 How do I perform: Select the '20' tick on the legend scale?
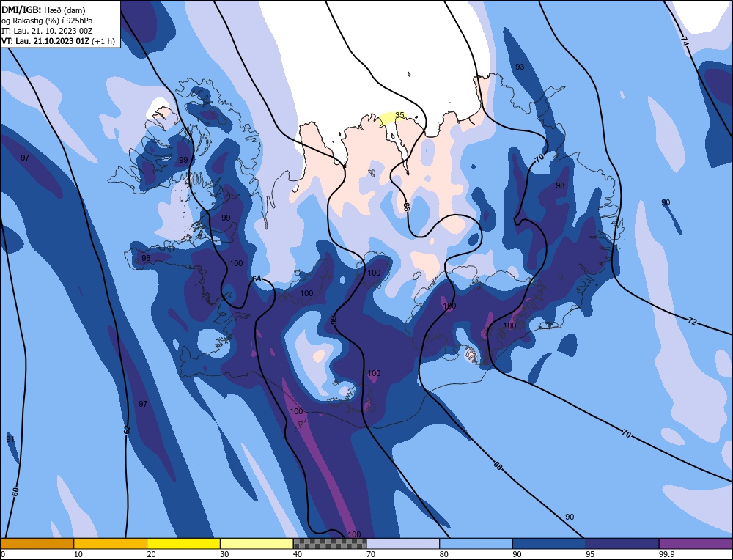pos(152,554)
